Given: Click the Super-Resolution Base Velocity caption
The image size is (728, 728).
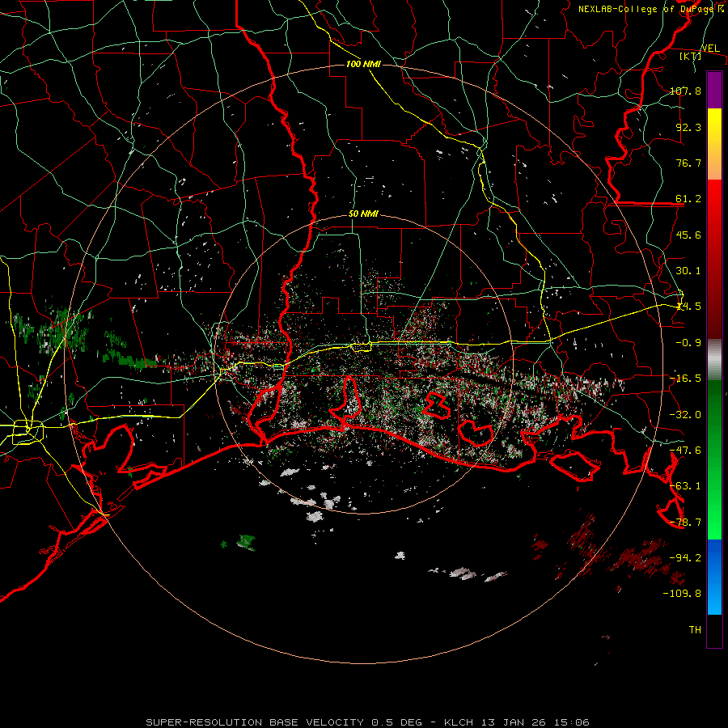Looking at the screenshot, I should [x=368, y=722].
